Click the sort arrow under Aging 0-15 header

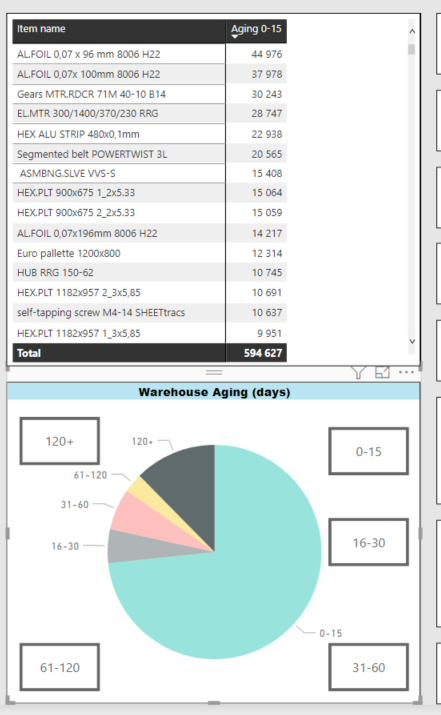pyautogui.click(x=234, y=37)
